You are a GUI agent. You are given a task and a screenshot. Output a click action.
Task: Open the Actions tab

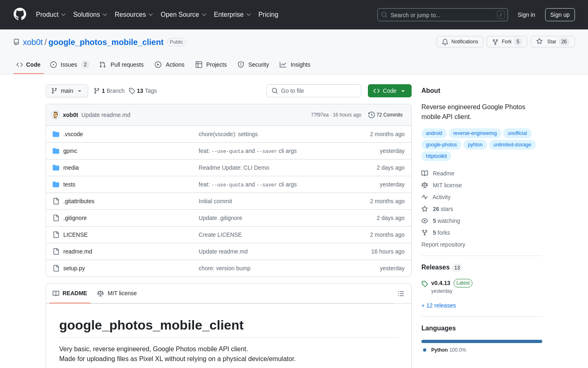(169, 65)
